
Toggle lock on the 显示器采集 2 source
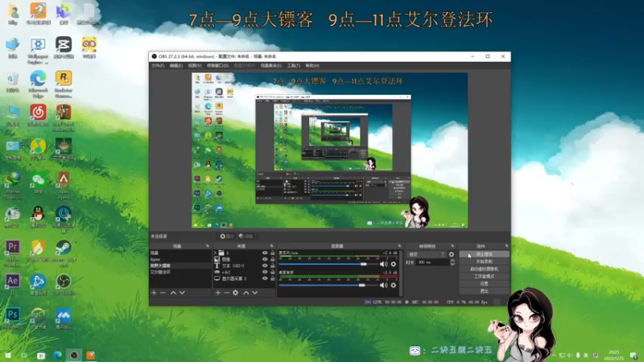coord(272,278)
